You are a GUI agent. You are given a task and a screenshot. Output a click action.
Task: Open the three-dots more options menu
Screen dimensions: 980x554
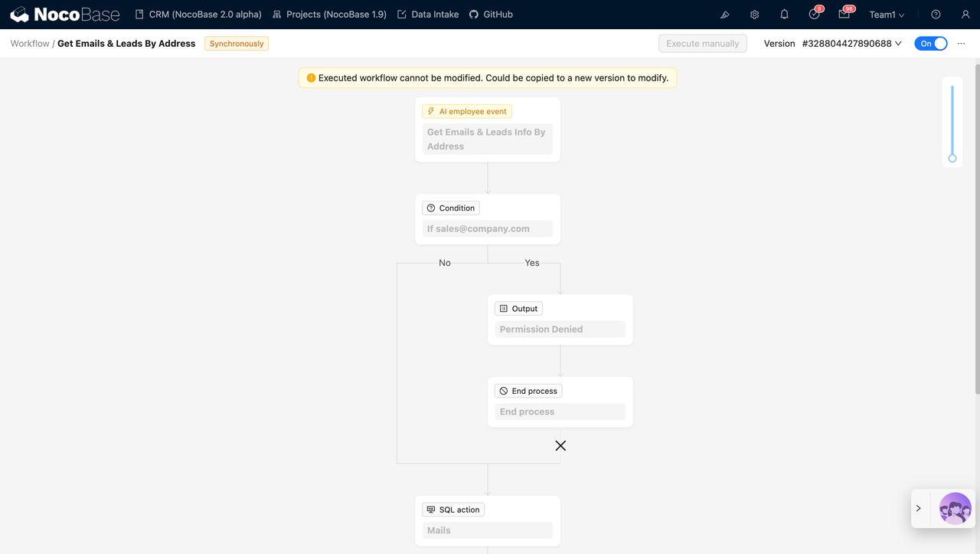click(962, 44)
